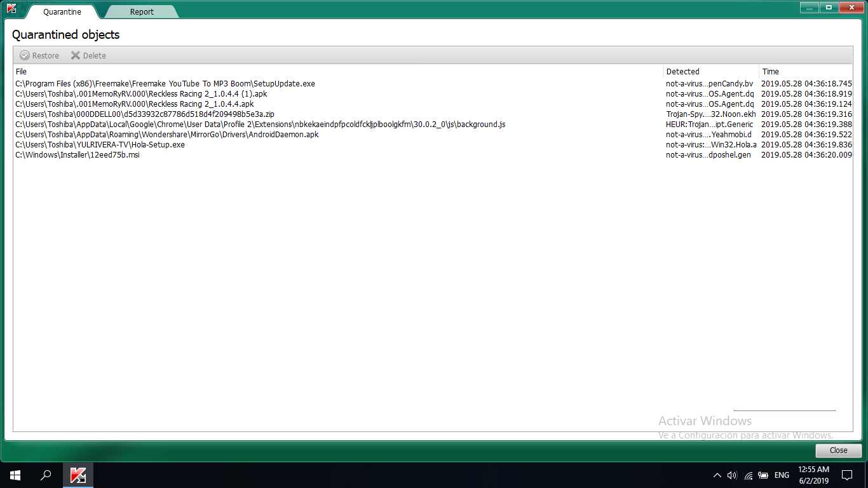
Task: Switch to the Report tab
Action: click(142, 12)
